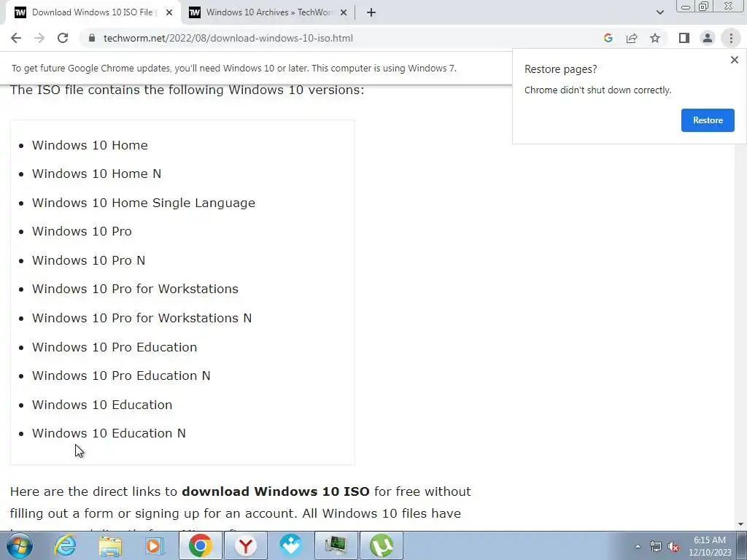The width and height of the screenshot is (747, 560).
Task: Reload the current page
Action: point(63,38)
